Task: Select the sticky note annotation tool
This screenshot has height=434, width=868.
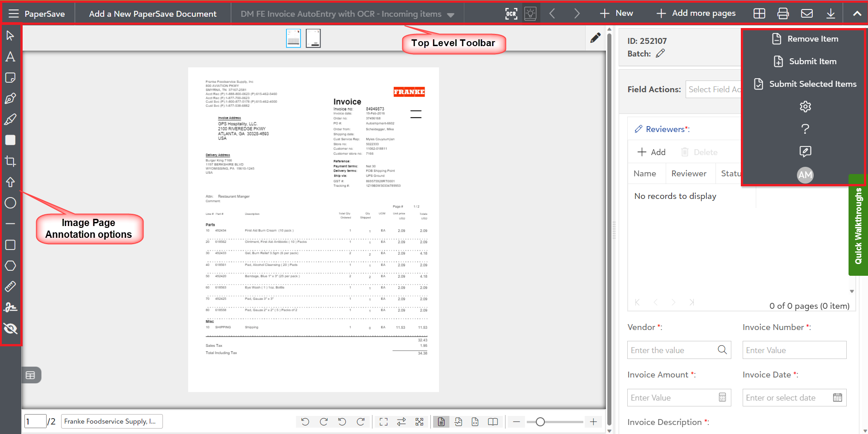Action: 10,78
